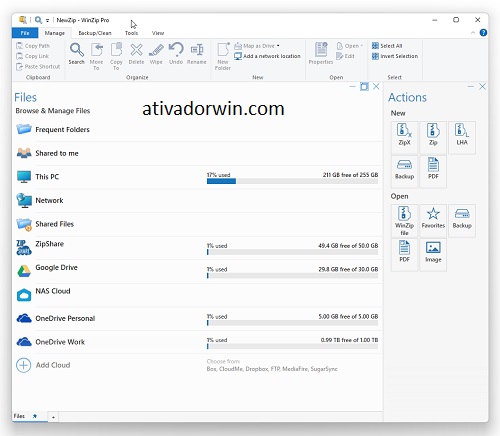The width and height of the screenshot is (500, 436).
Task: Click ZipShare storage usage bar
Action: pyautogui.click(x=292, y=252)
